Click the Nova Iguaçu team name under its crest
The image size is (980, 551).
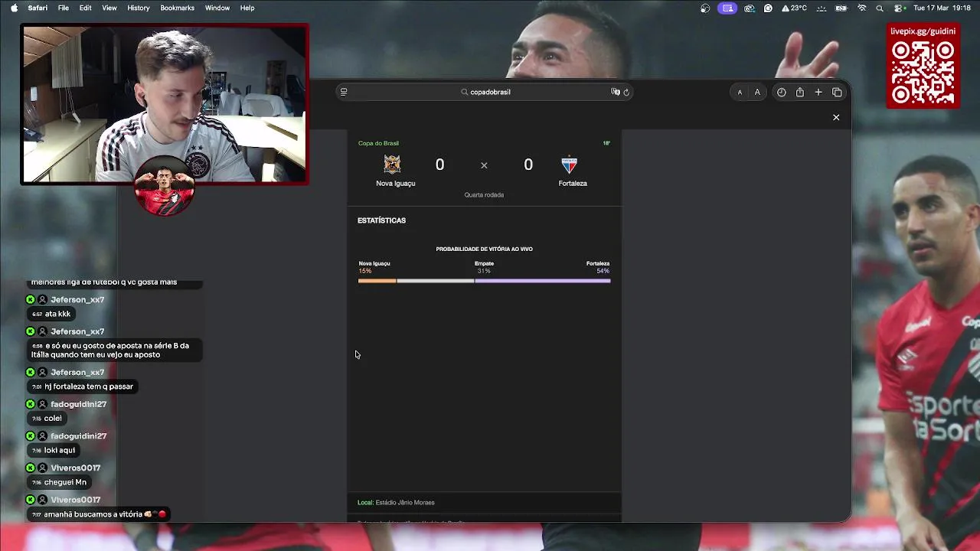[395, 184]
